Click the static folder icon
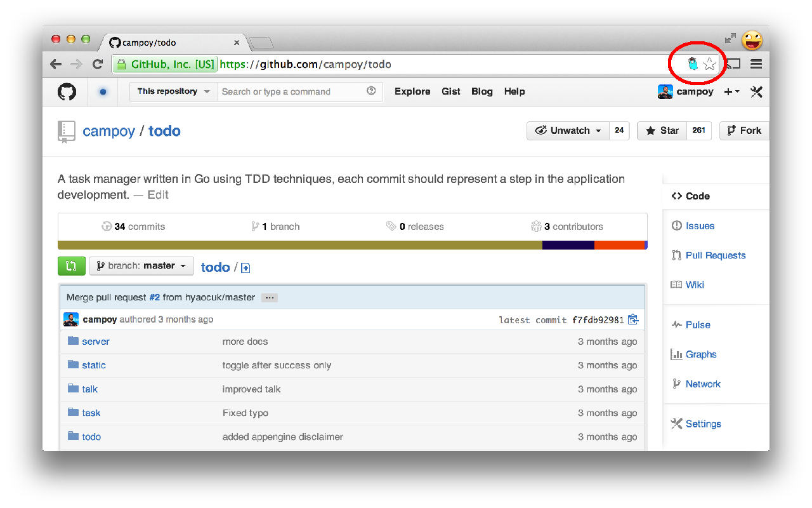 click(73, 364)
